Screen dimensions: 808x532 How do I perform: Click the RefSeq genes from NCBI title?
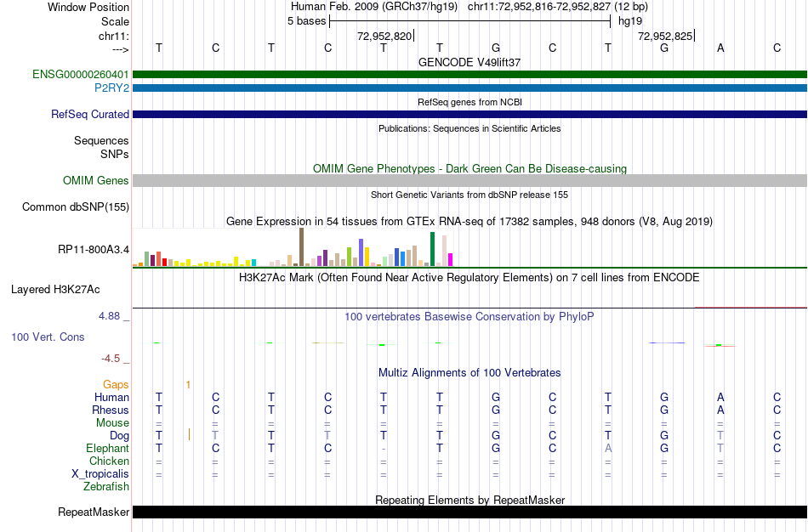point(470,102)
